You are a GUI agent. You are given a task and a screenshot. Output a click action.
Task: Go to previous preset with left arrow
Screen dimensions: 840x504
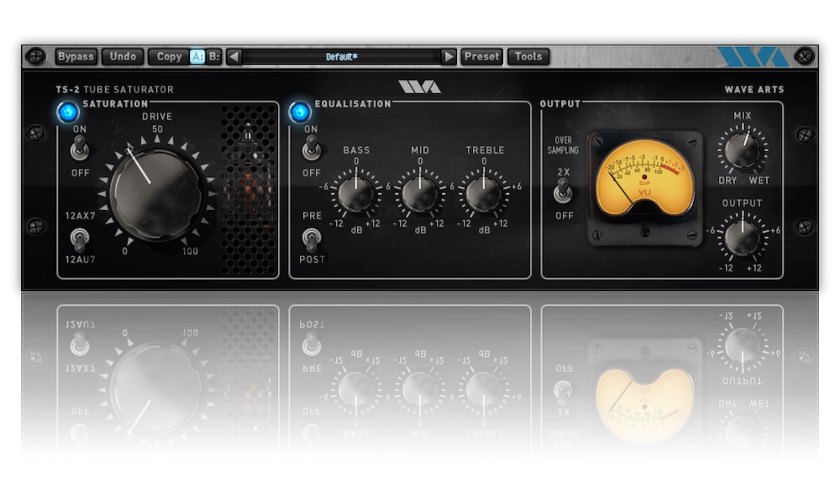234,57
